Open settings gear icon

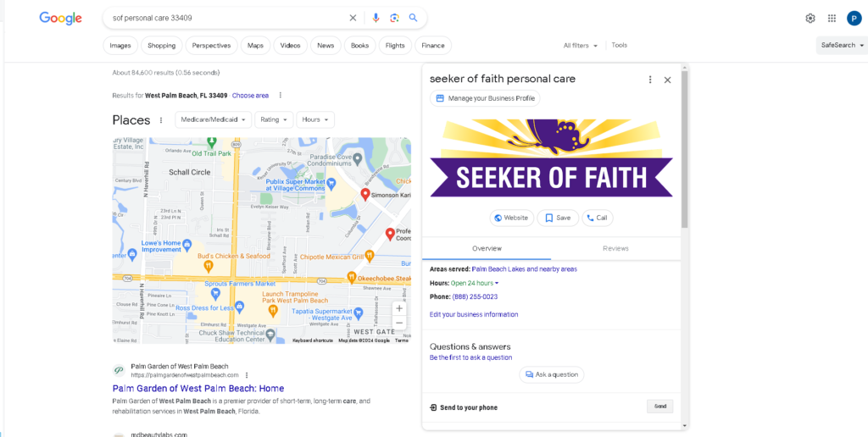coord(810,19)
